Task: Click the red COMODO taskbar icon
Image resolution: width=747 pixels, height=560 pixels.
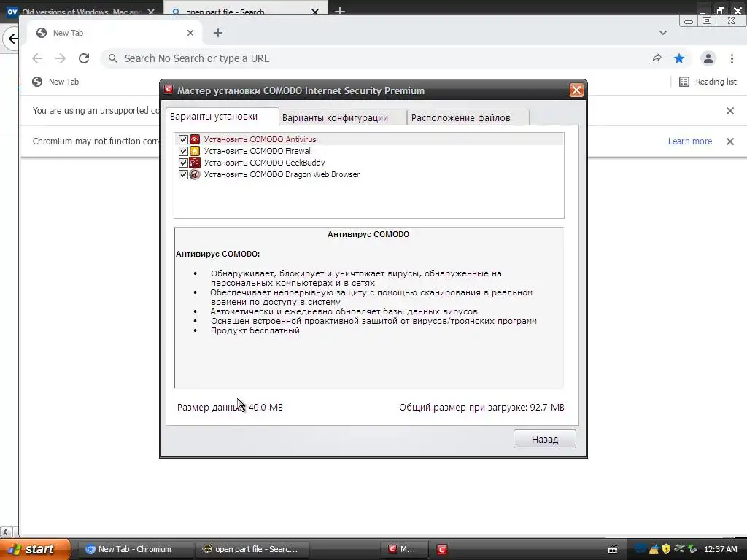Action: [441, 550]
